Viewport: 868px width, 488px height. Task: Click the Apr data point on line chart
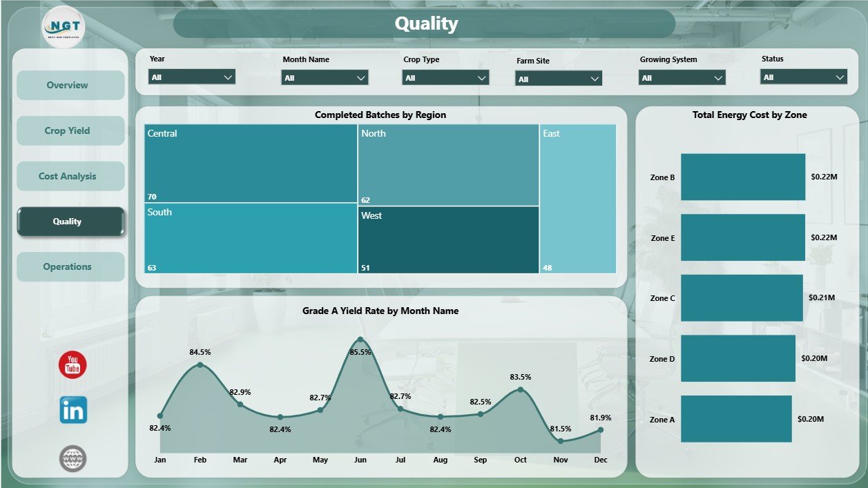[x=280, y=417]
